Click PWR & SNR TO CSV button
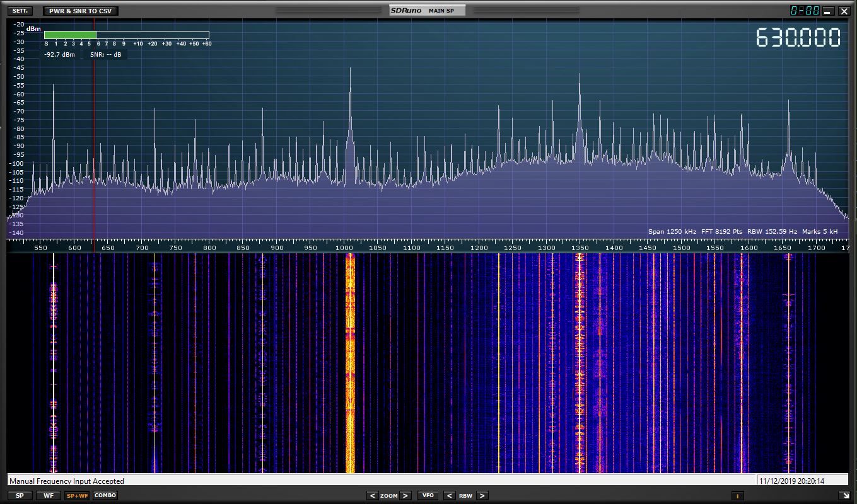Viewport: 857px width, 504px height. pos(80,11)
